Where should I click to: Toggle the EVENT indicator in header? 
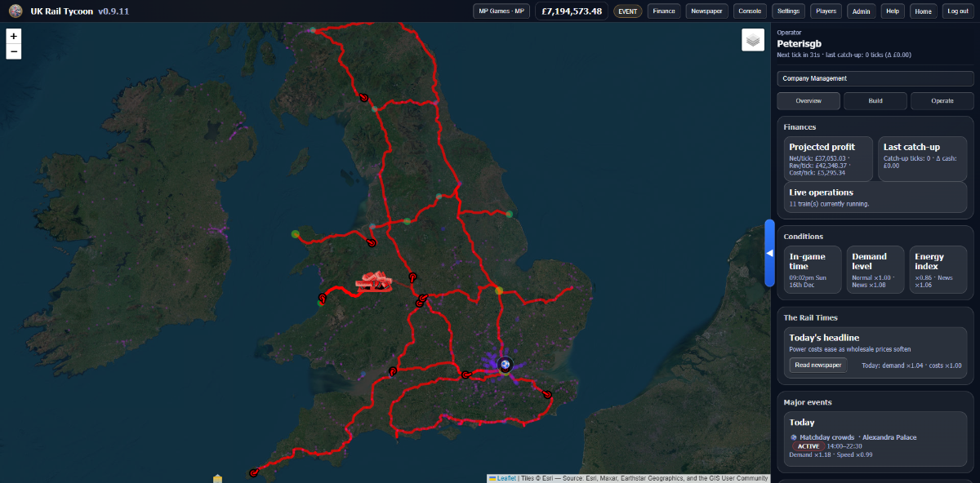tap(627, 11)
